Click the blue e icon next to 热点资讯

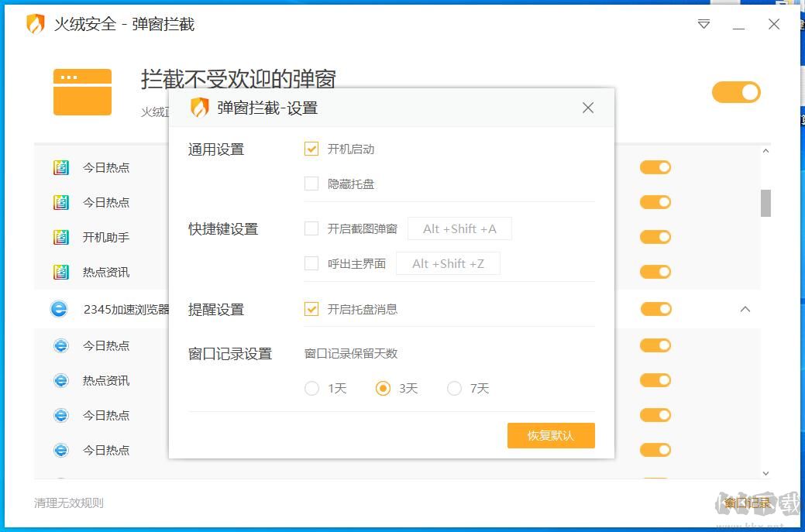pos(60,379)
